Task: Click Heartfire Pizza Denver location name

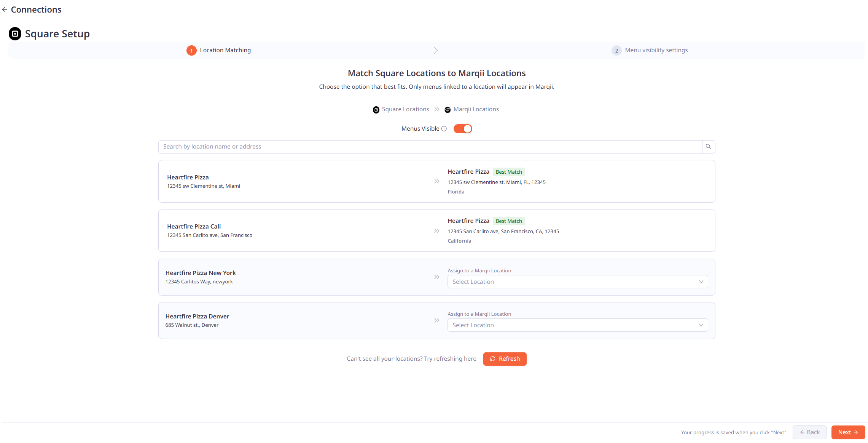Action: coord(197,316)
